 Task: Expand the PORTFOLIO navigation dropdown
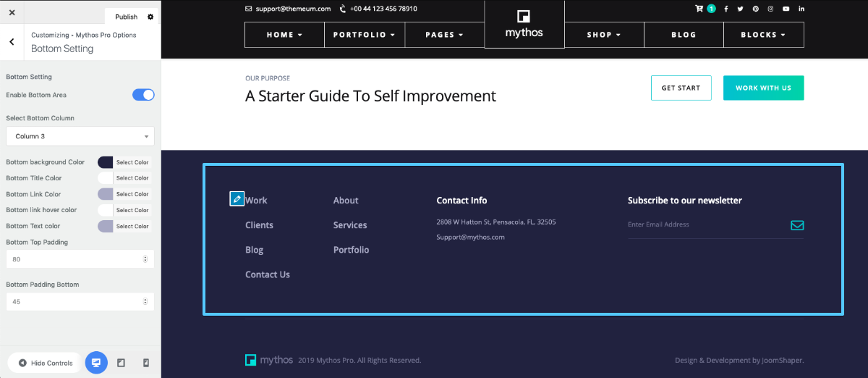coord(365,35)
